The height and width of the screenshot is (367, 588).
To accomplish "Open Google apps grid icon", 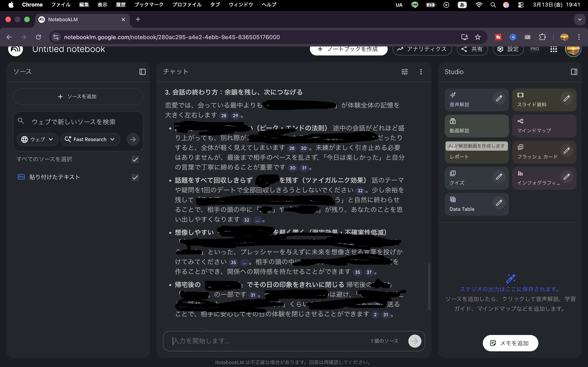I will pos(553,49).
